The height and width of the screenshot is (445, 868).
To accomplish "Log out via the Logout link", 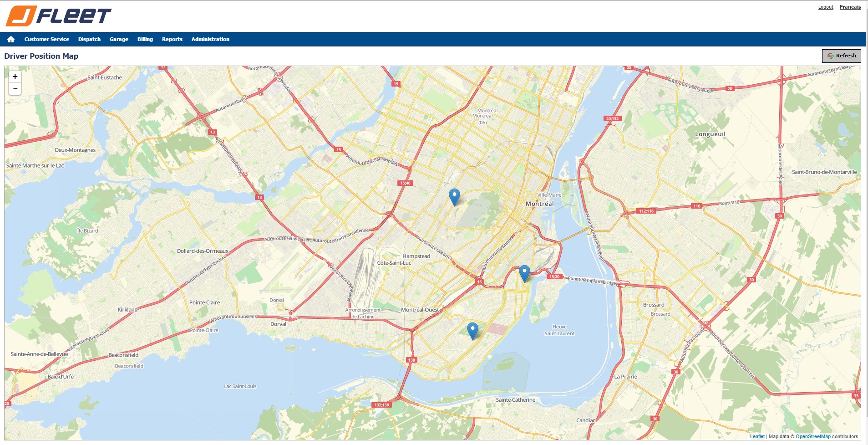I will click(826, 7).
